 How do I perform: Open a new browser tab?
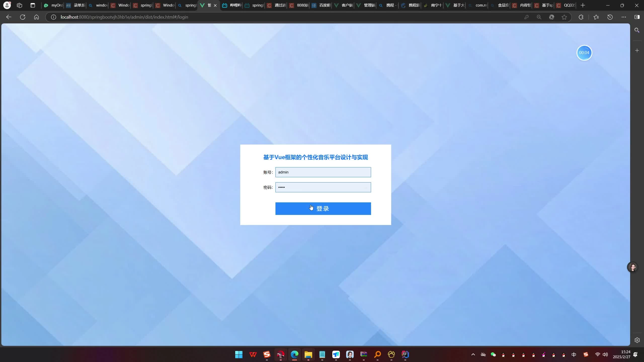(583, 5)
